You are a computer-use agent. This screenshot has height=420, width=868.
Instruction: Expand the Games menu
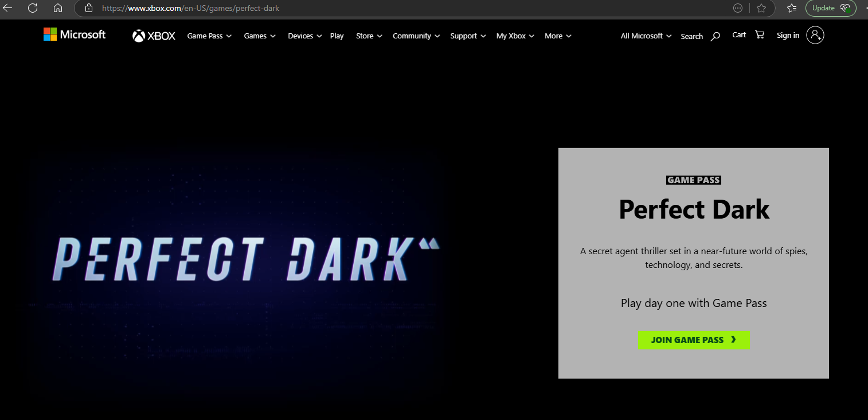(x=260, y=36)
